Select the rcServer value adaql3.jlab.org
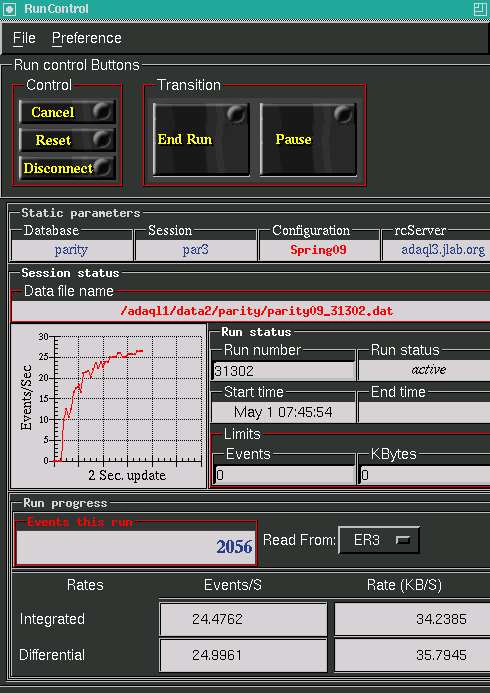This screenshot has width=490, height=693. pos(437,250)
